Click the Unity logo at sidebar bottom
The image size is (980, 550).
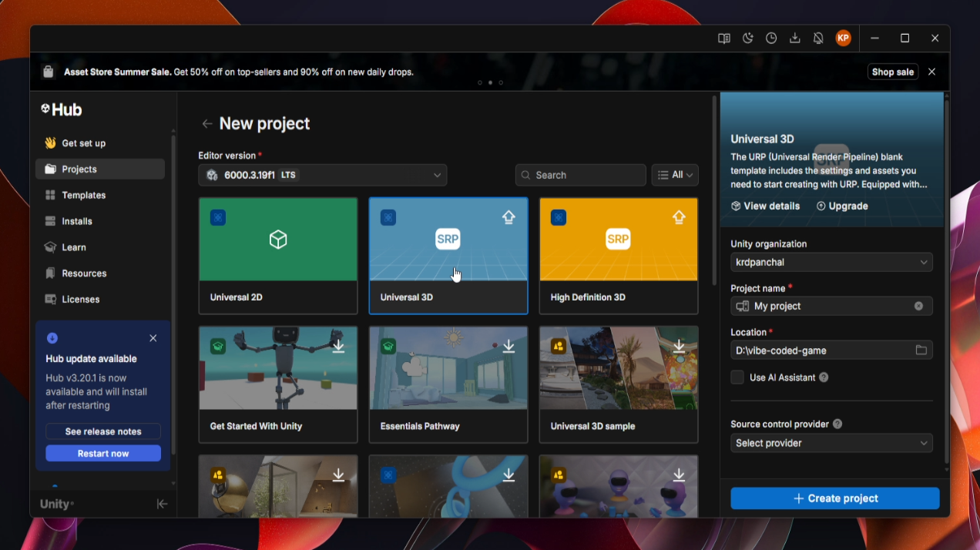pyautogui.click(x=57, y=505)
